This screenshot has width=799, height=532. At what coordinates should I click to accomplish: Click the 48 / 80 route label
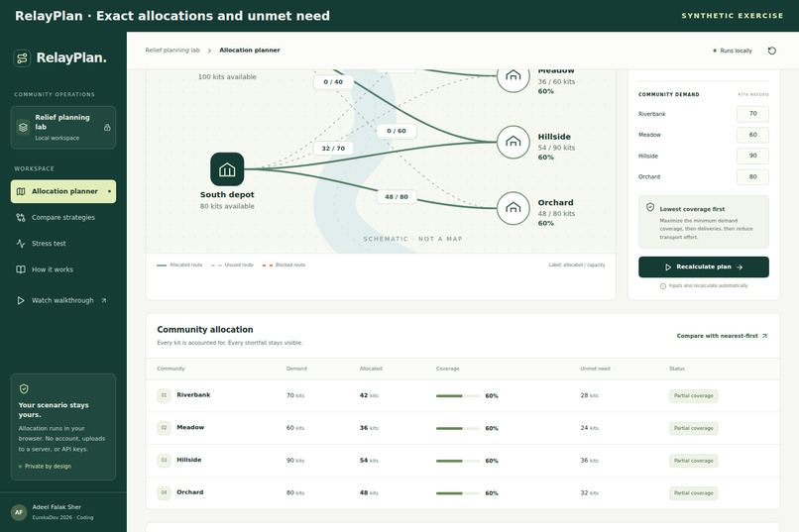pos(397,196)
